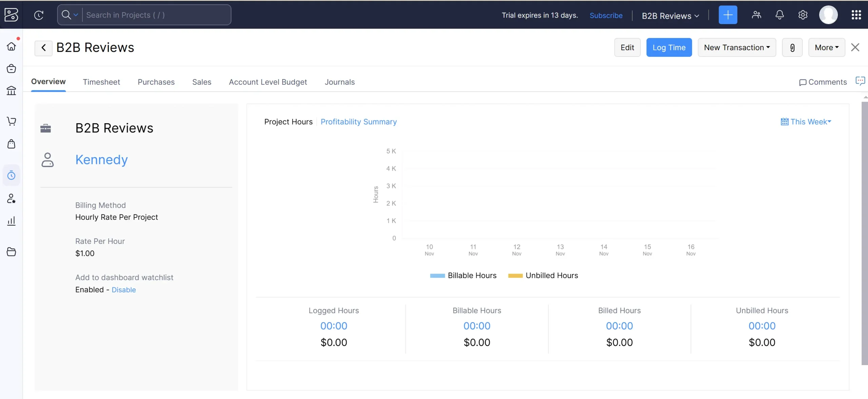
Task: Click the notification bell icon
Action: click(780, 15)
